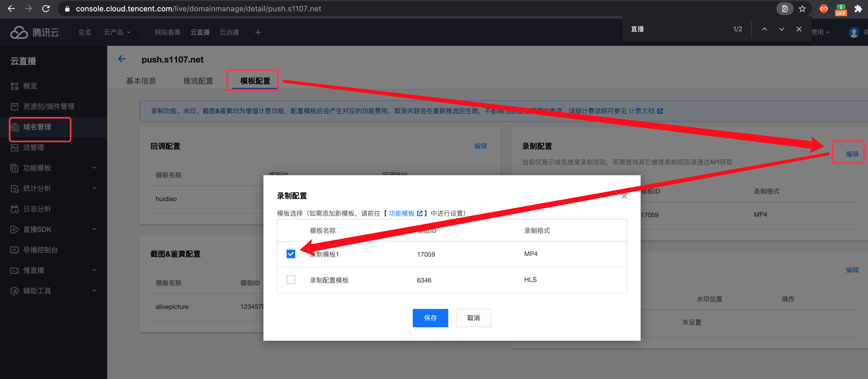
Task: Uncheck the 录制模板1 checkbox
Action: (x=291, y=254)
